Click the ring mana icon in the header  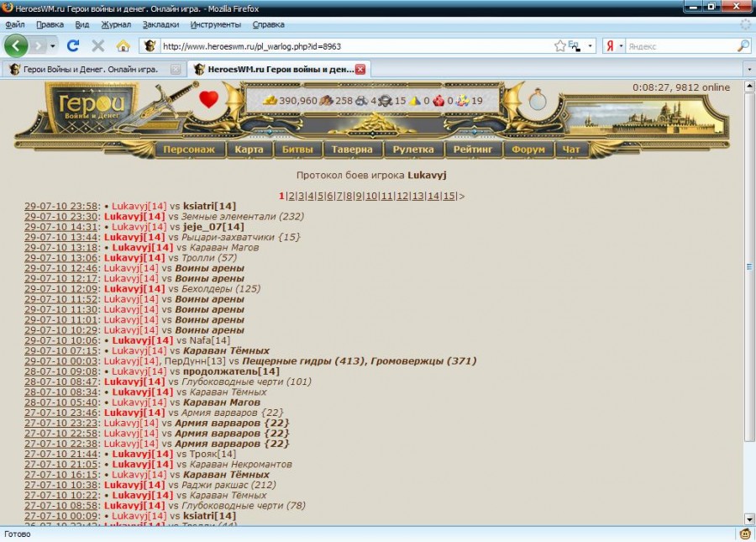[x=538, y=101]
